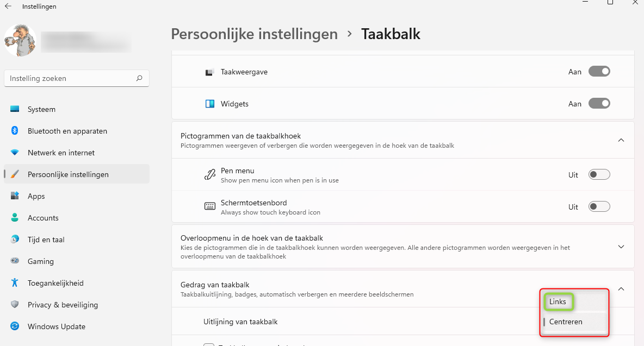
Task: Open Bluetooth en apparaten via its icon
Action: (x=15, y=131)
